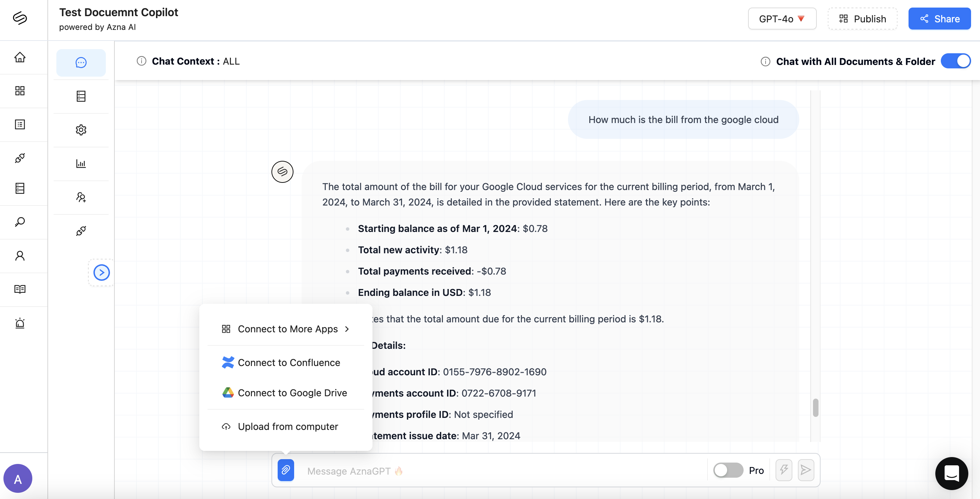Click the lightning bolt icon

pos(783,470)
